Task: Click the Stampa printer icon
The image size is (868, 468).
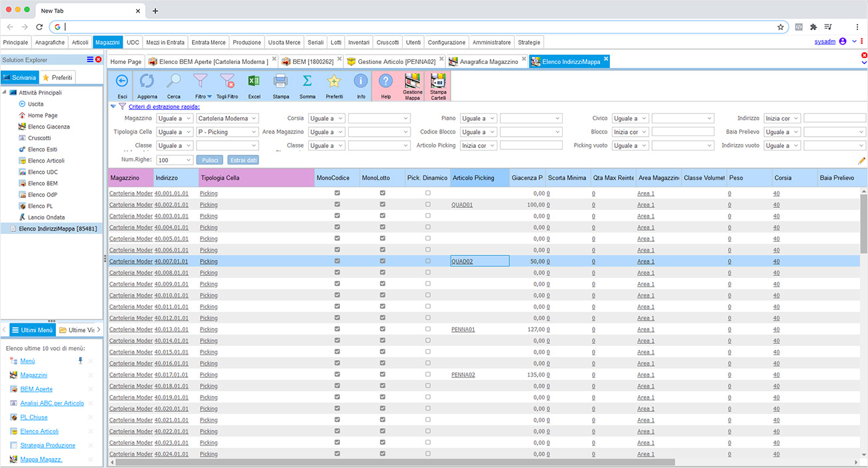Action: tap(281, 81)
